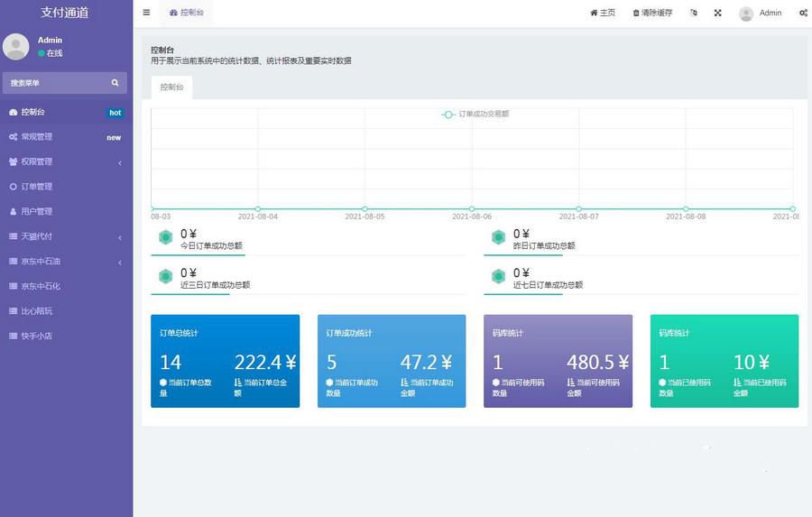Viewport: 812px width, 517px height.
Task: Click the hot badge on 控制台
Action: pyautogui.click(x=115, y=113)
